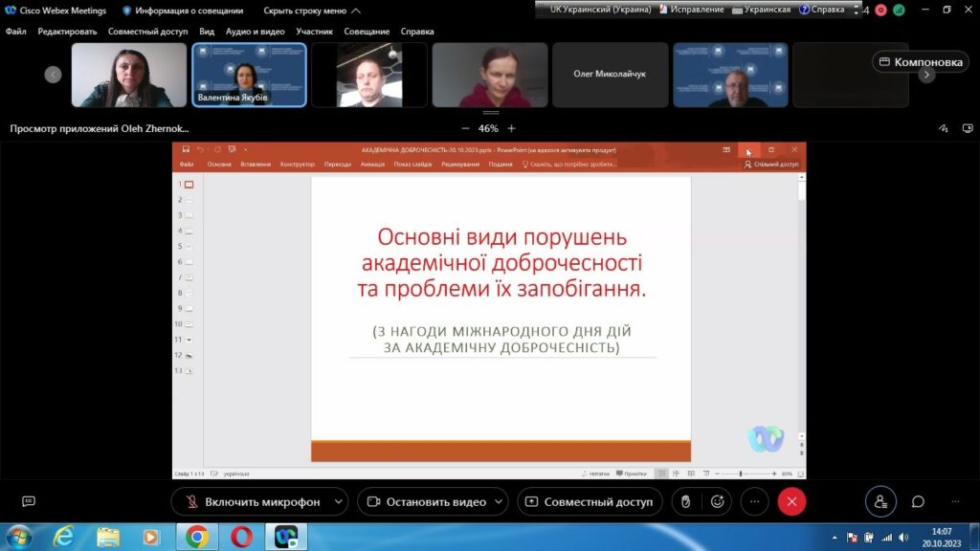Open the Аудио и видео menu

tap(255, 32)
